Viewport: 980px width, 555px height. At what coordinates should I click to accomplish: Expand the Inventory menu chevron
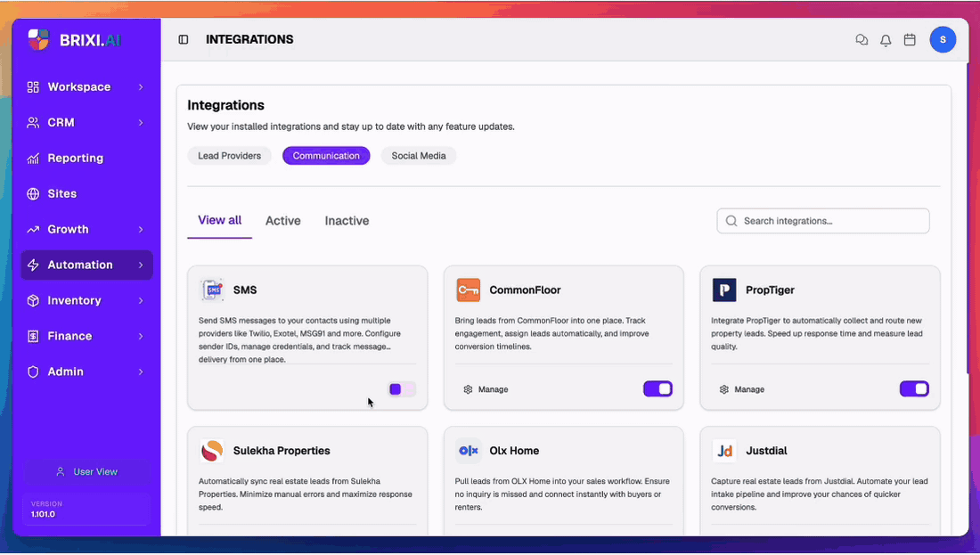141,300
